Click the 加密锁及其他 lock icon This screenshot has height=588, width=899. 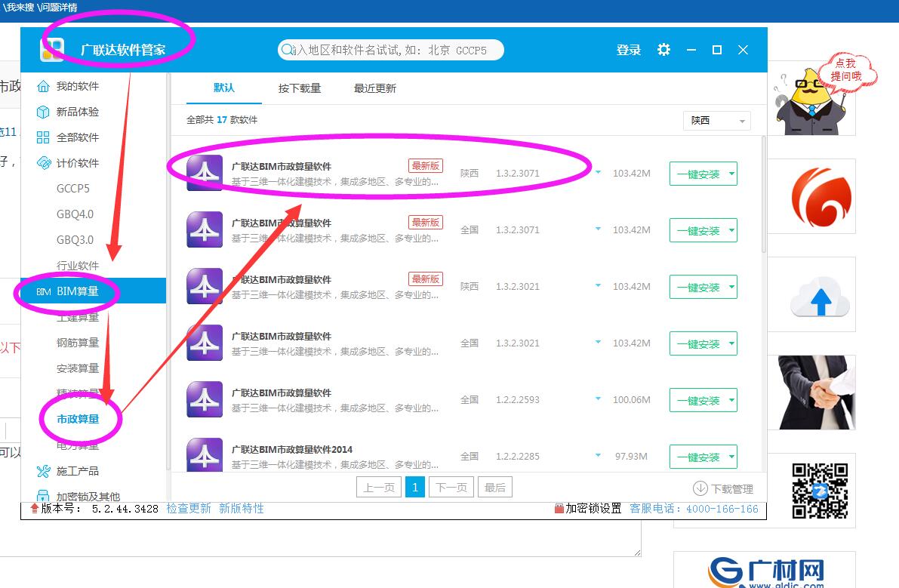43,496
